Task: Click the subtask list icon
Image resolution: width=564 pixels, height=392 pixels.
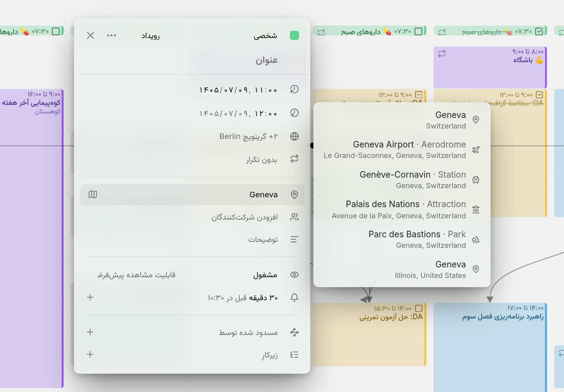Action: click(294, 355)
